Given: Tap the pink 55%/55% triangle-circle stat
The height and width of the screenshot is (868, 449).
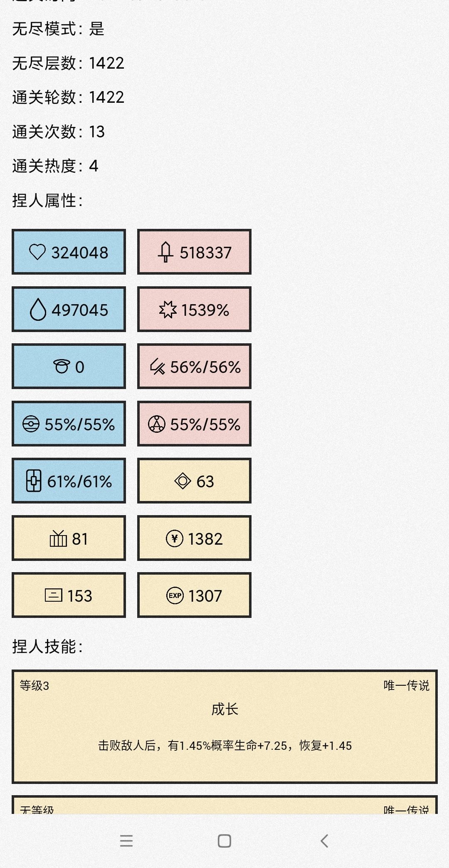Looking at the screenshot, I should tap(194, 424).
